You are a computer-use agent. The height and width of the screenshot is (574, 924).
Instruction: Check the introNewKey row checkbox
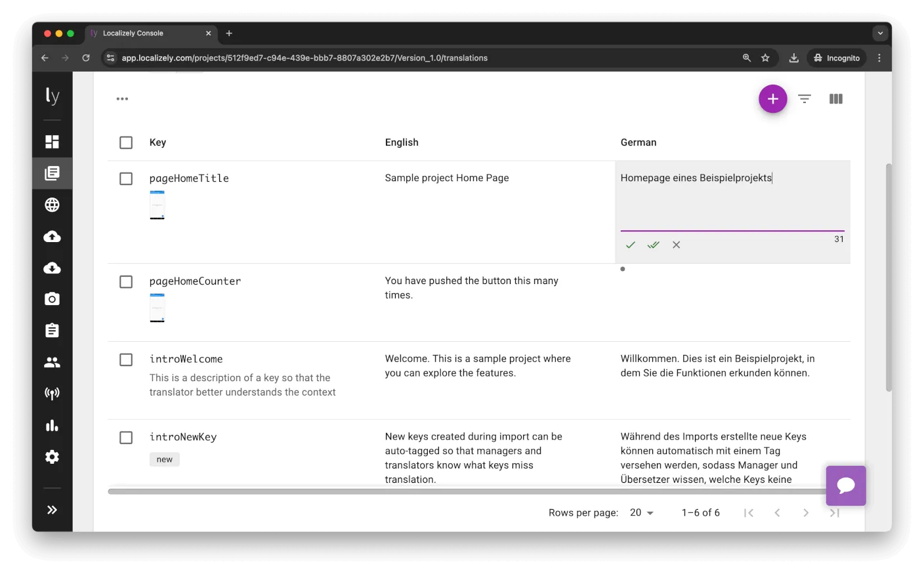[x=126, y=438]
